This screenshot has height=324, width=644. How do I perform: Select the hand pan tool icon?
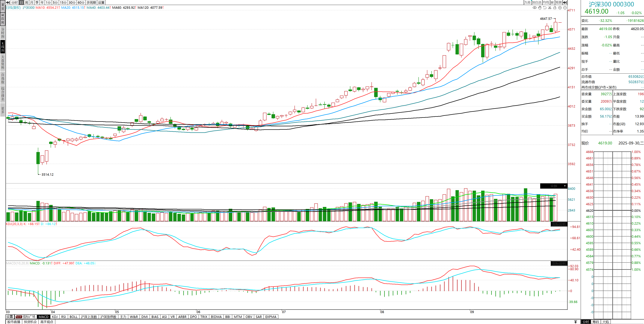point(540,8)
